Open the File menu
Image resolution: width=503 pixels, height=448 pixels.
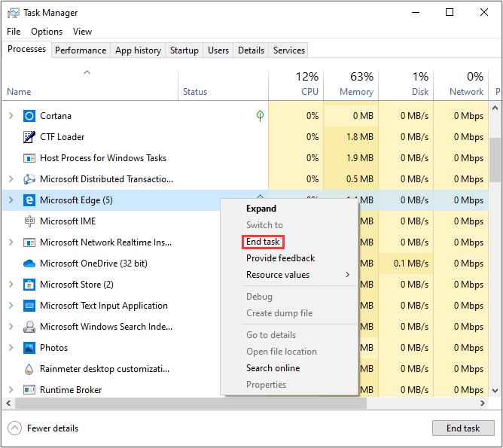tap(14, 32)
